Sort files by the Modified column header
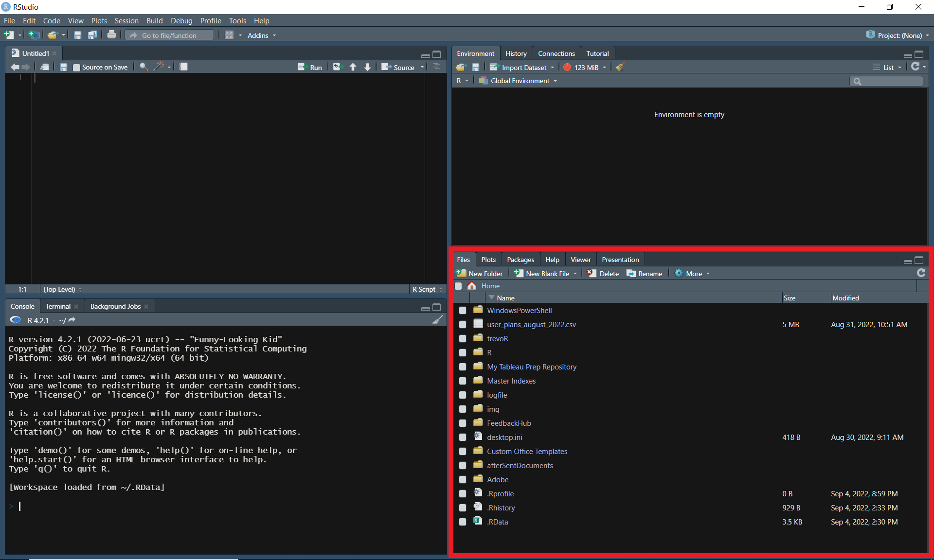The image size is (934, 560). pyautogui.click(x=845, y=298)
